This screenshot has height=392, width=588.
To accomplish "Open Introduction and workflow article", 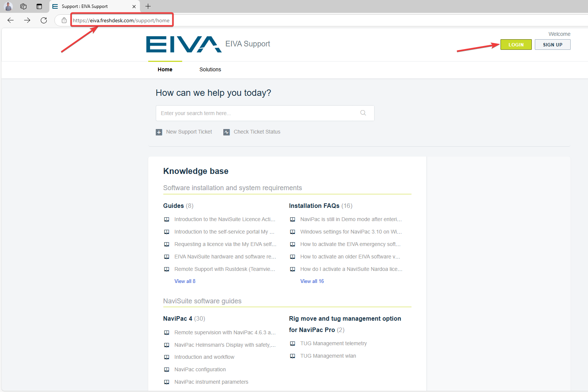I will tap(204, 357).
